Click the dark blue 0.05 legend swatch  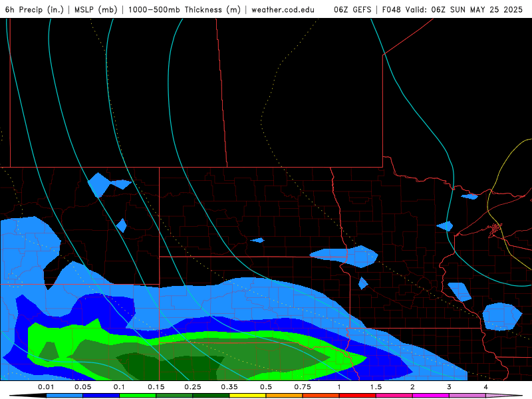[x=101, y=396]
